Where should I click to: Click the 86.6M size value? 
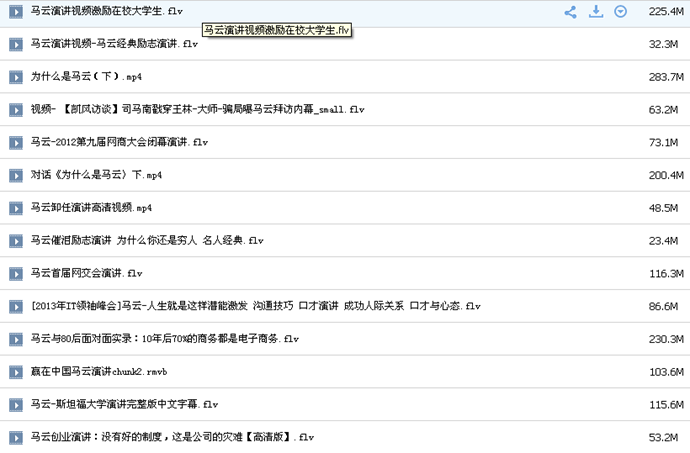[663, 306]
